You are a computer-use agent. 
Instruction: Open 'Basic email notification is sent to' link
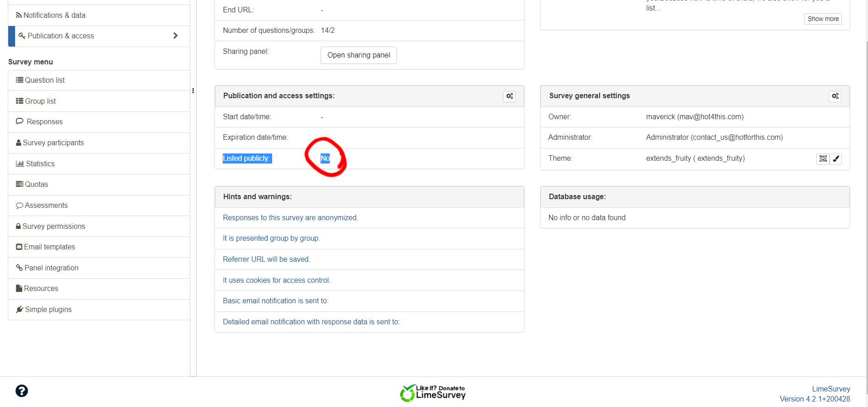(276, 301)
